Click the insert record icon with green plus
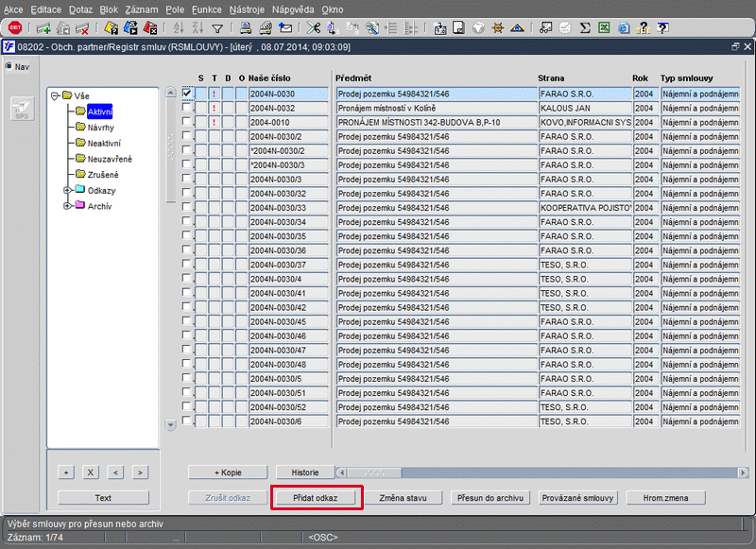 pyautogui.click(x=43, y=28)
